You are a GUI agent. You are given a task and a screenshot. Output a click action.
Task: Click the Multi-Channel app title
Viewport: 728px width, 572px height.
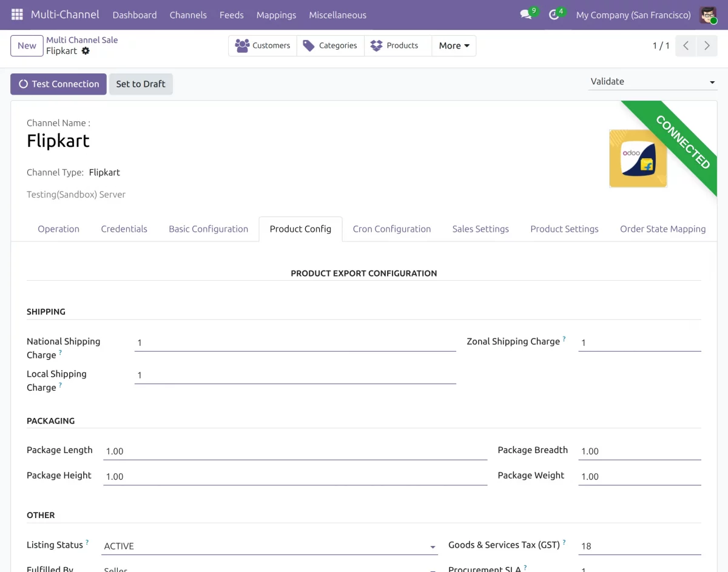pos(66,15)
